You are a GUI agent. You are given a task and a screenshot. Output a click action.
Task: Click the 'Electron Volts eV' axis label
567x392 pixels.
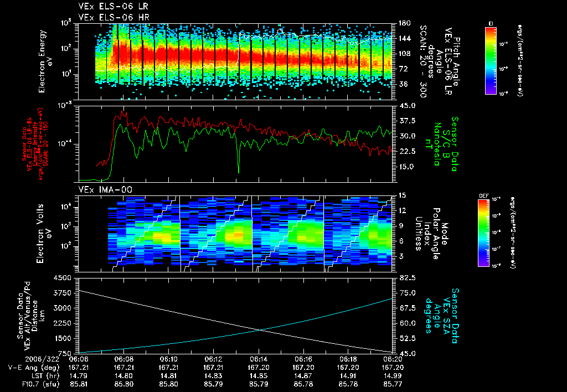coord(43,234)
